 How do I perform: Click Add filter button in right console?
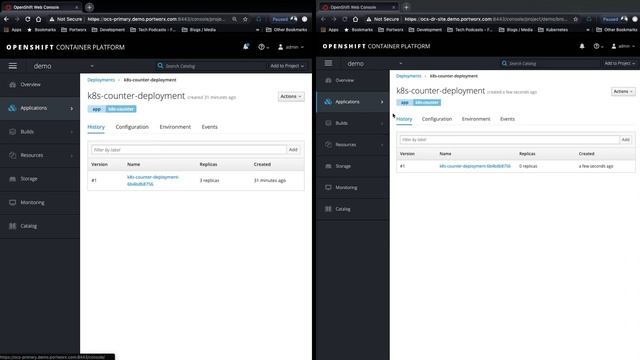625,140
